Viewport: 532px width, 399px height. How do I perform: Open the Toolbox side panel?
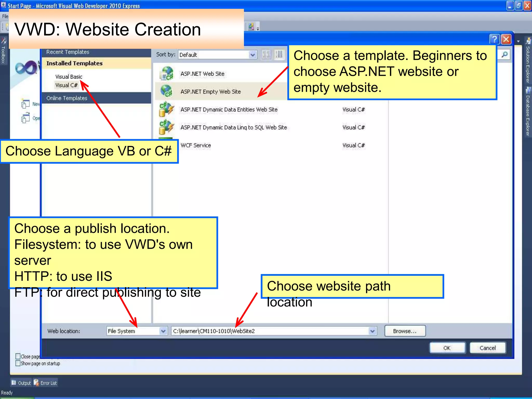3,51
